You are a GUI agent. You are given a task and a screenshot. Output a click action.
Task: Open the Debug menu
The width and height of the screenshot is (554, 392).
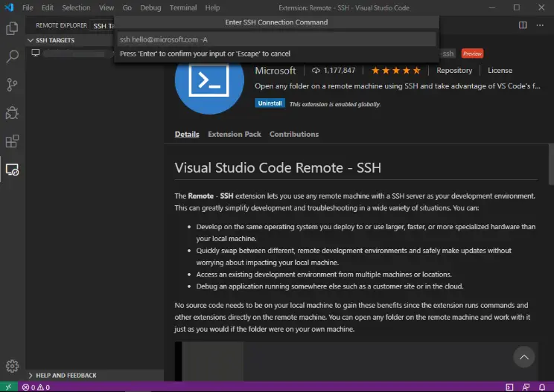(x=150, y=7)
